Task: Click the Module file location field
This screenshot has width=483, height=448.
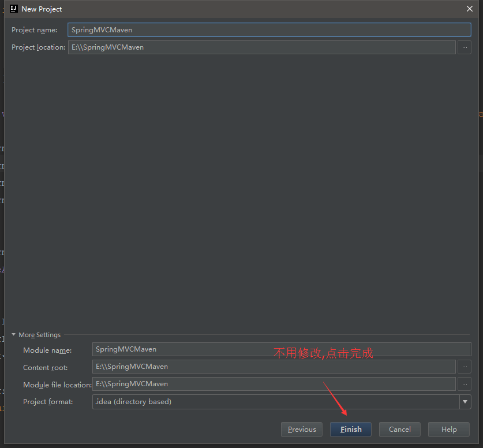Action: tap(274, 384)
